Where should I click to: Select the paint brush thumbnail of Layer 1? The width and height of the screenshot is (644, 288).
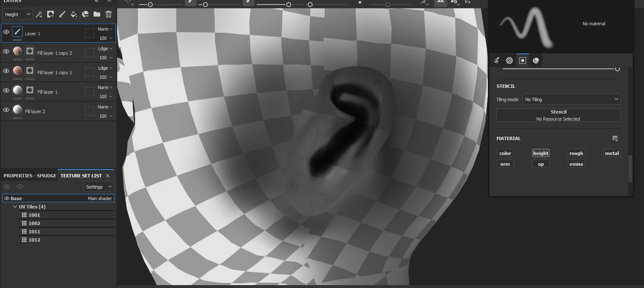(x=17, y=32)
